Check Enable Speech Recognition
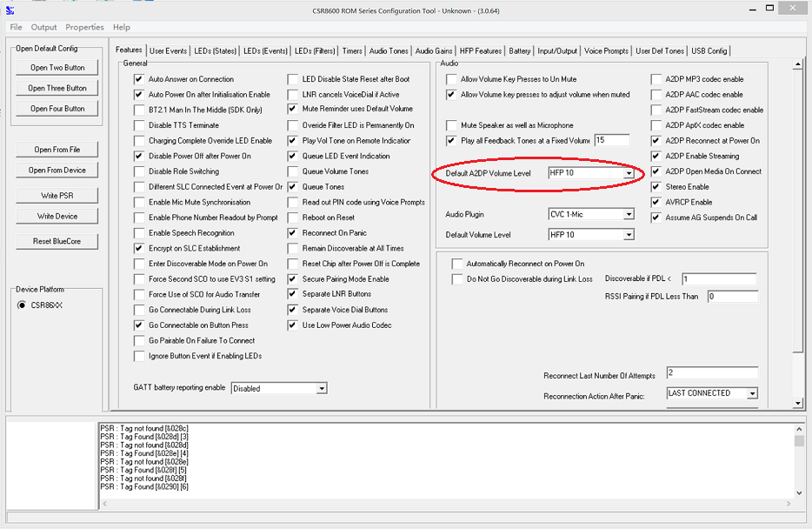This screenshot has width=812, height=529. [139, 233]
